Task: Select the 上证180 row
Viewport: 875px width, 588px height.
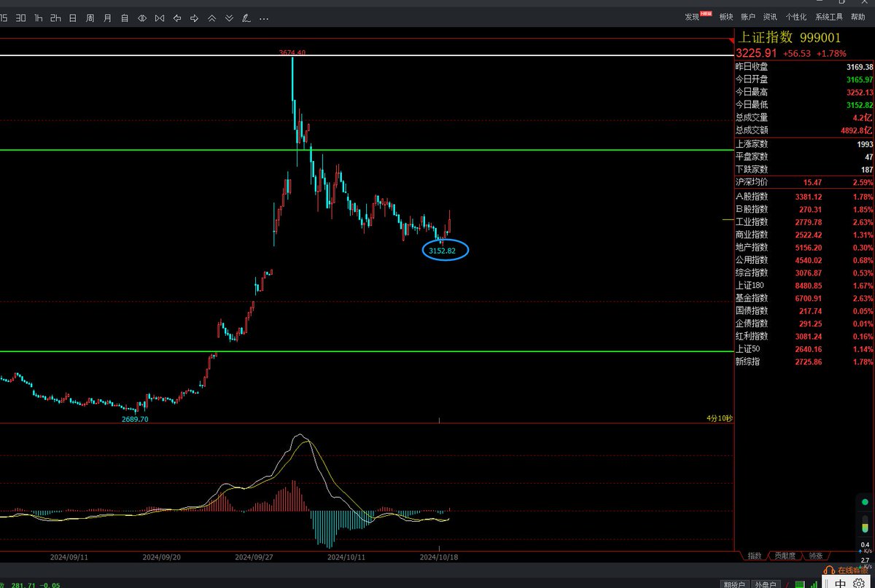Action: click(x=804, y=285)
